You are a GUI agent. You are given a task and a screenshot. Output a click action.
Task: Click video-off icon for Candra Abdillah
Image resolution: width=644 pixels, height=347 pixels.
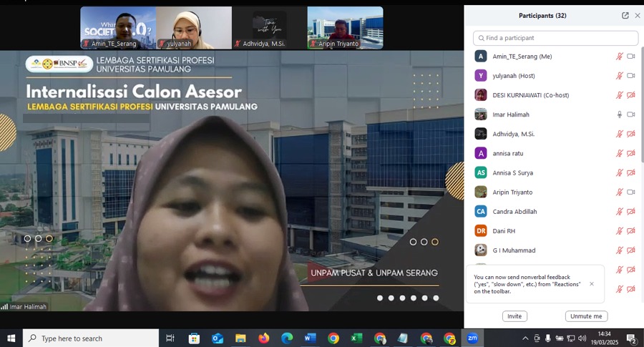coord(631,212)
